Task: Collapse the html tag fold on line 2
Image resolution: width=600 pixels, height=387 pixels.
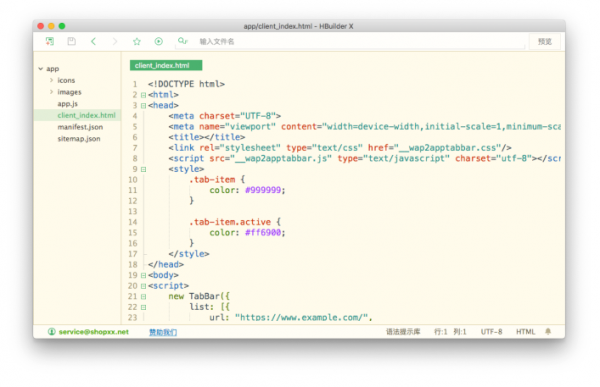Action: click(x=143, y=95)
